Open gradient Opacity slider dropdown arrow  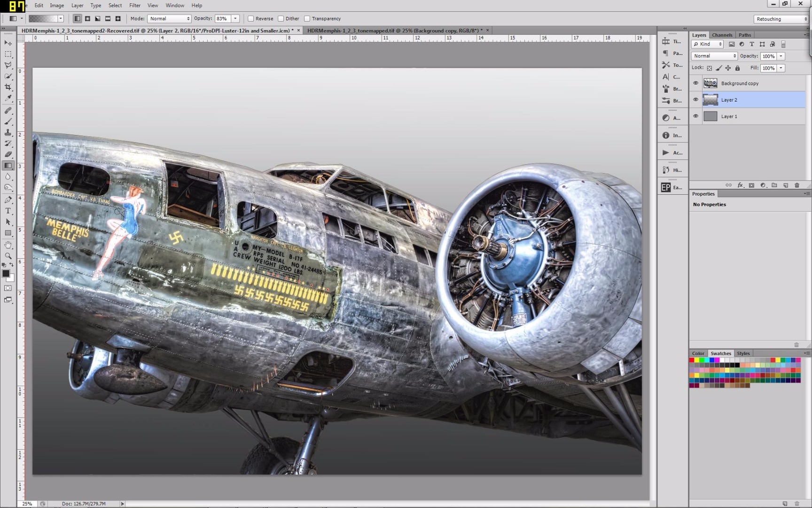(235, 19)
